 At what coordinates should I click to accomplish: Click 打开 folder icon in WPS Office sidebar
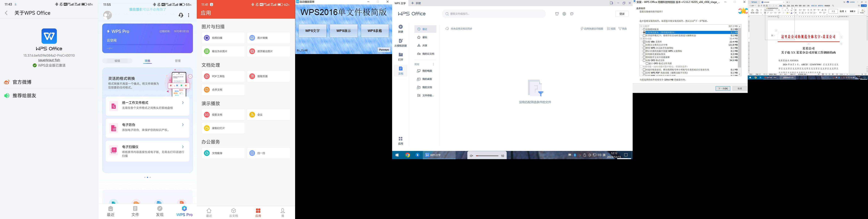coord(401,55)
